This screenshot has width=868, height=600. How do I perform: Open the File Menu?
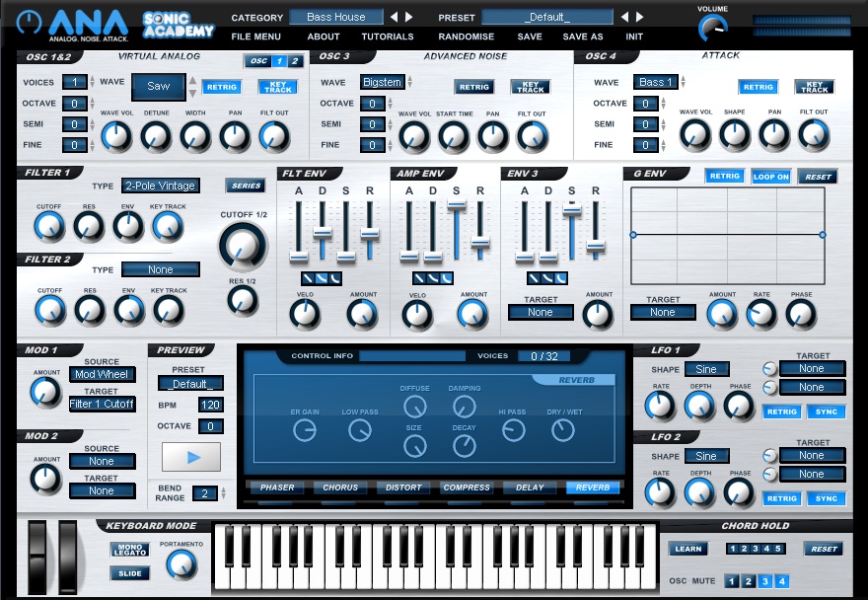point(254,37)
